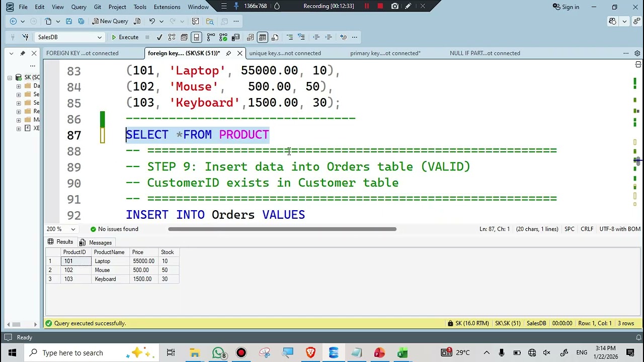The image size is (644, 362).
Task: Click the editor horizontal scrollbar
Action: coord(282,229)
